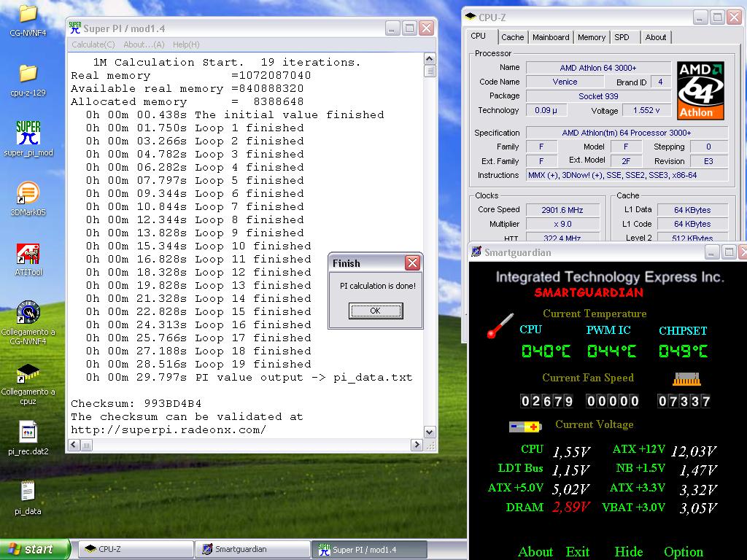
Task: Minimize the CPU-Z window
Action: (700, 17)
